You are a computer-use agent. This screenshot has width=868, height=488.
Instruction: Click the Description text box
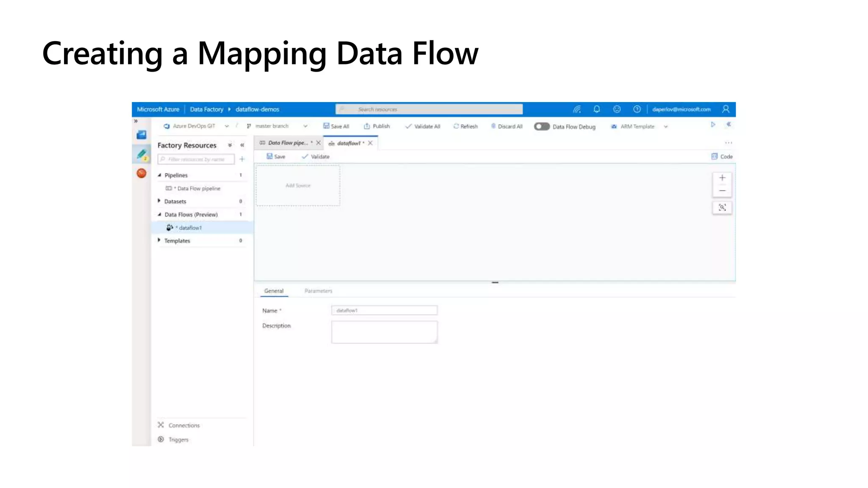point(384,332)
